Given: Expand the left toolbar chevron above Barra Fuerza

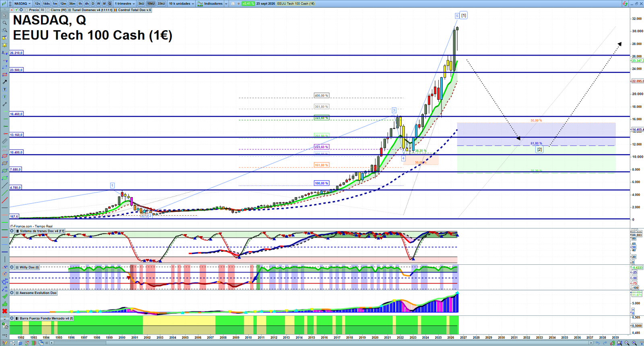Looking at the screenshot, I should click(x=4, y=319).
